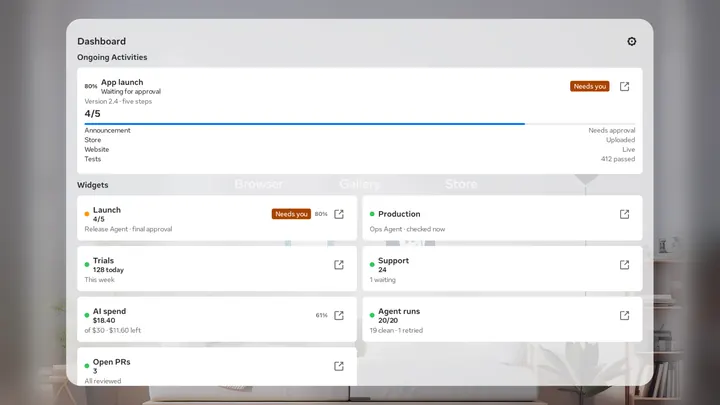
Task: Click 'Ops Agent · checked now' text
Action: pos(407,229)
